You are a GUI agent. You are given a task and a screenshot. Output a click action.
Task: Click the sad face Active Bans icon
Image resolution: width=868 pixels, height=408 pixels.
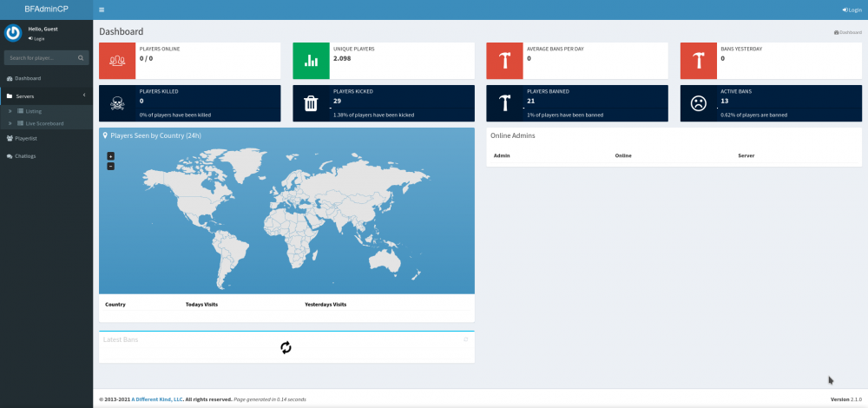click(698, 103)
